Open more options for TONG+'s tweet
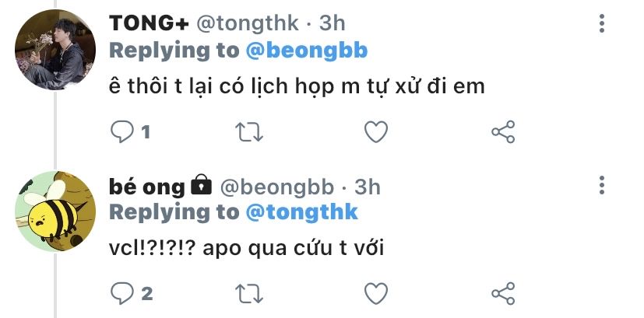 point(602,24)
